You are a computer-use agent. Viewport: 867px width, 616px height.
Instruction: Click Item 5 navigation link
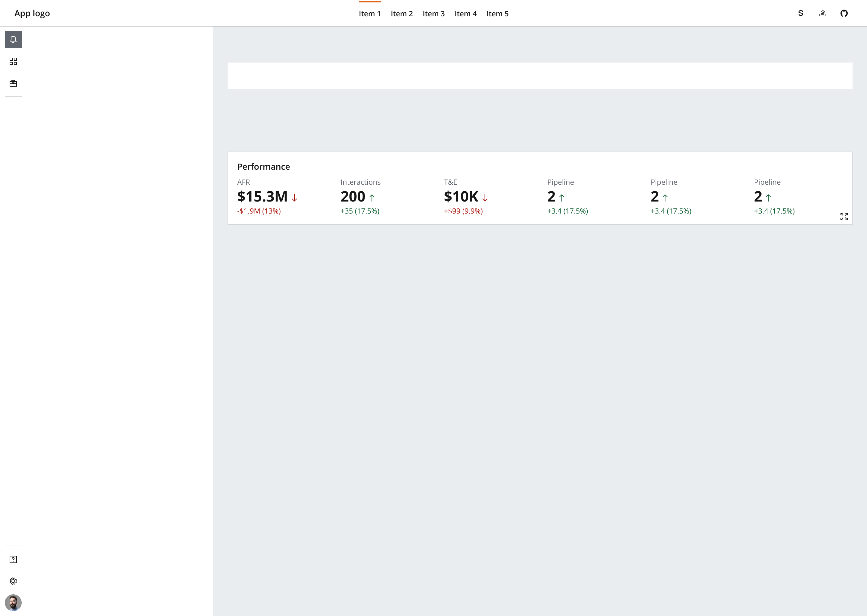pyautogui.click(x=498, y=13)
